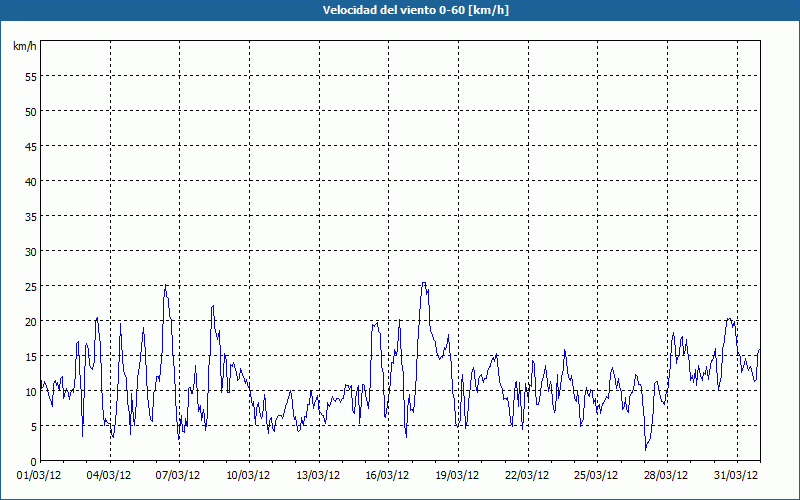
Task: Click the y-axis value 25
Action: point(31,286)
